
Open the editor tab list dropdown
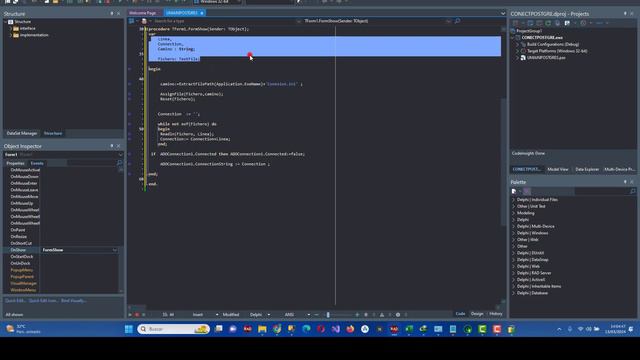503,13
